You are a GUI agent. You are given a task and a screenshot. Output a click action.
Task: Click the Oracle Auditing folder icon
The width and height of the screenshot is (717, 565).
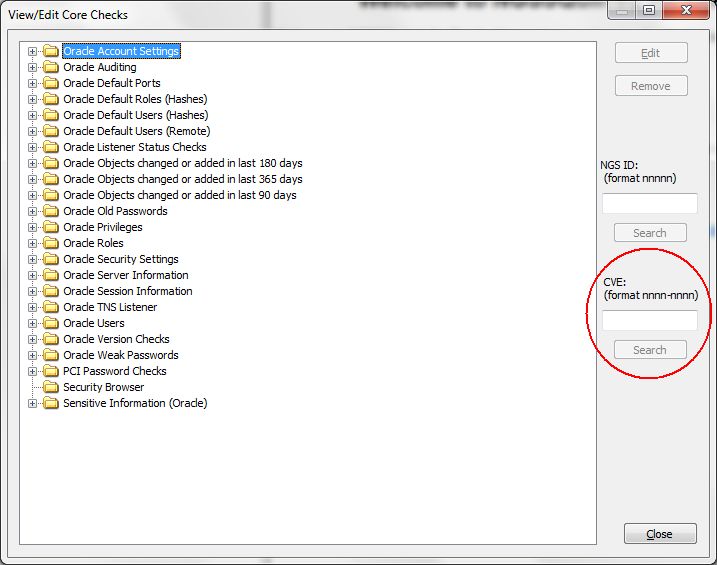pos(51,67)
